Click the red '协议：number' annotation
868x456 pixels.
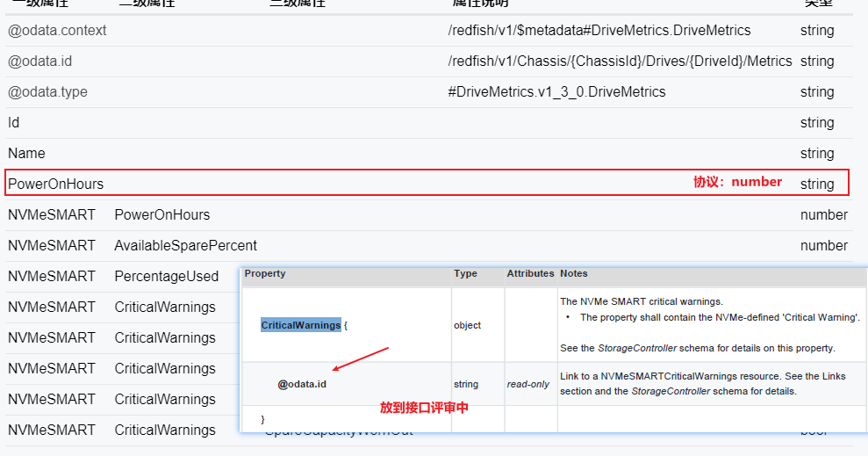[x=737, y=182]
